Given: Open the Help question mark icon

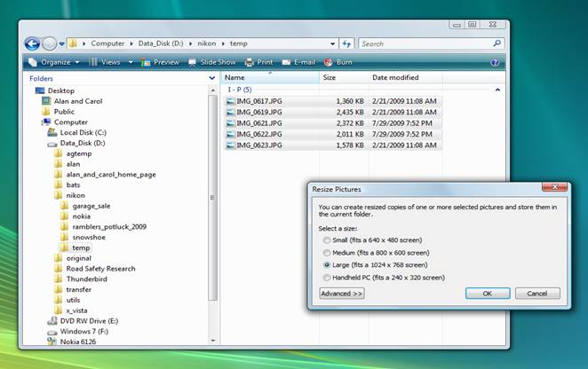Looking at the screenshot, I should 495,63.
